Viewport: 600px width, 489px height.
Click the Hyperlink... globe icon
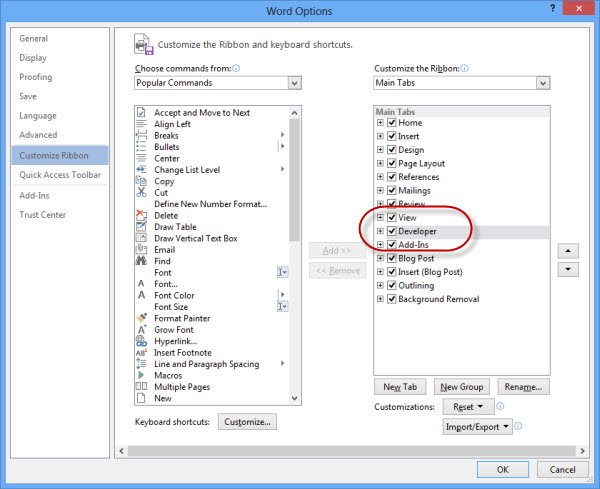[141, 341]
